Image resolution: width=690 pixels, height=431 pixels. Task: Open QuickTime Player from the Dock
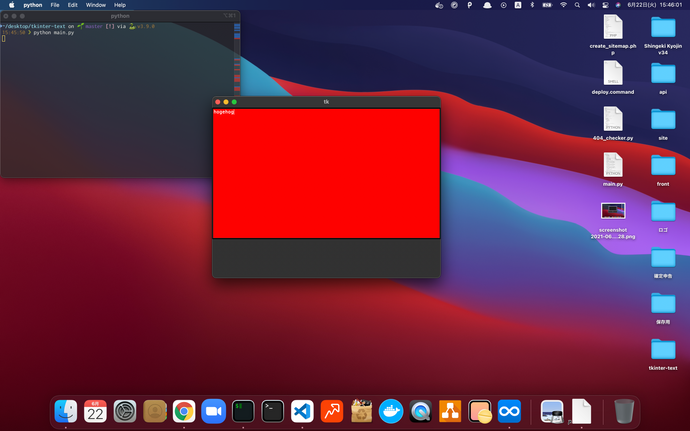tap(420, 411)
